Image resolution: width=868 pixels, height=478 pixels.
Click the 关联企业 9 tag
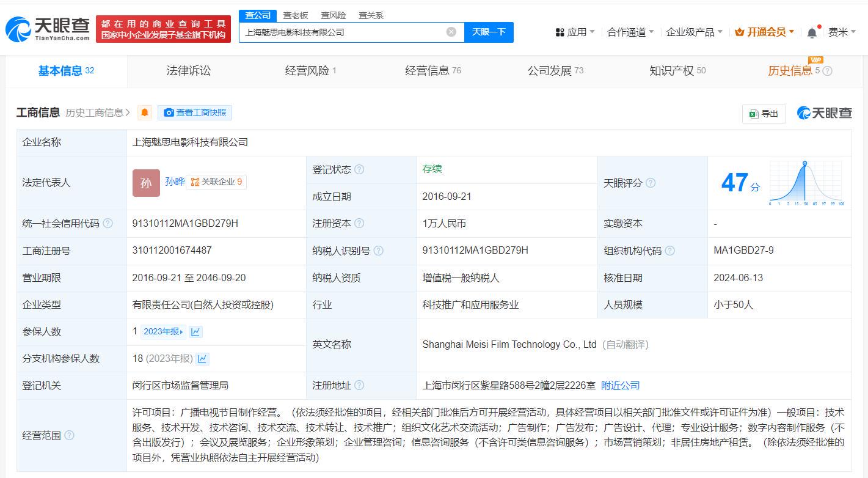pyautogui.click(x=216, y=182)
